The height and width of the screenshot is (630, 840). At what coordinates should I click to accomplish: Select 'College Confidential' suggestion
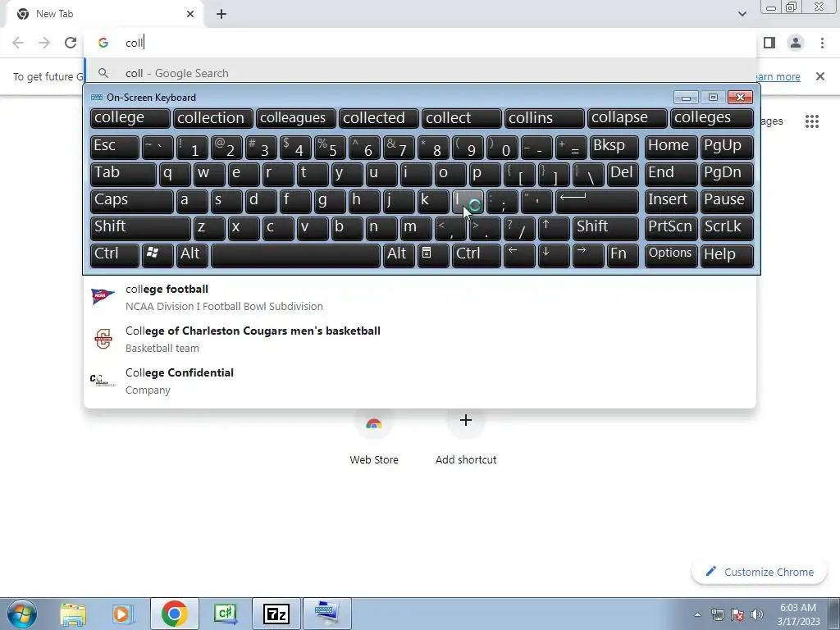[419, 381]
